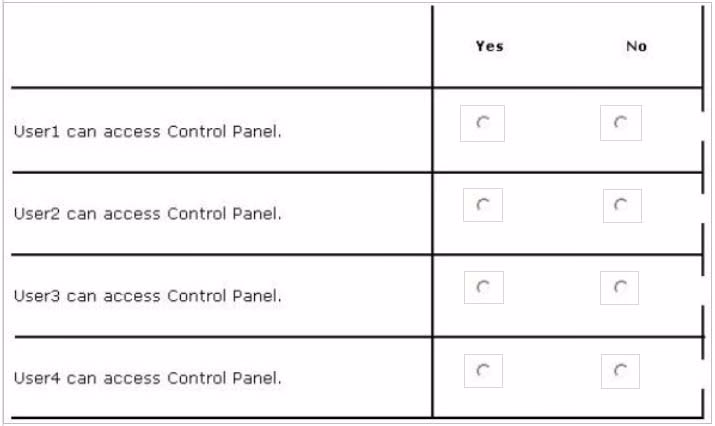
Task: Click the Yes column header
Action: 490,46
